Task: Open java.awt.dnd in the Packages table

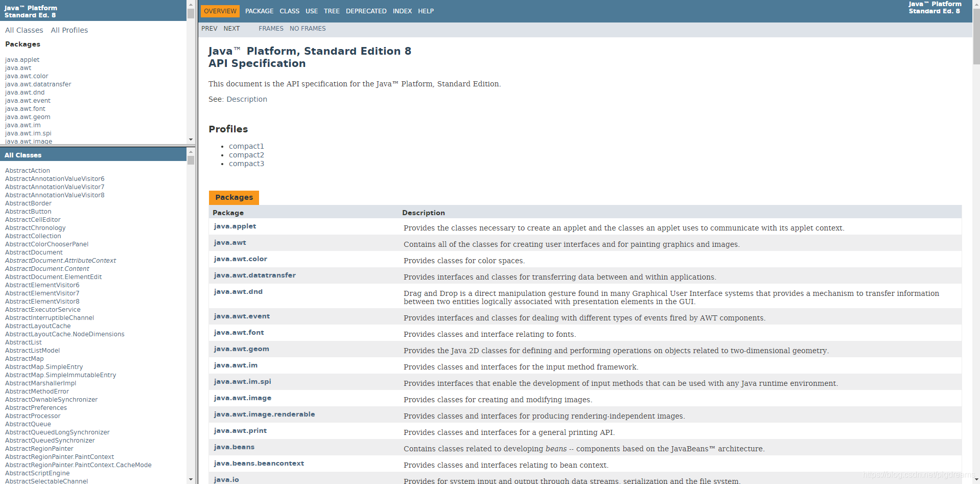Action: (238, 292)
